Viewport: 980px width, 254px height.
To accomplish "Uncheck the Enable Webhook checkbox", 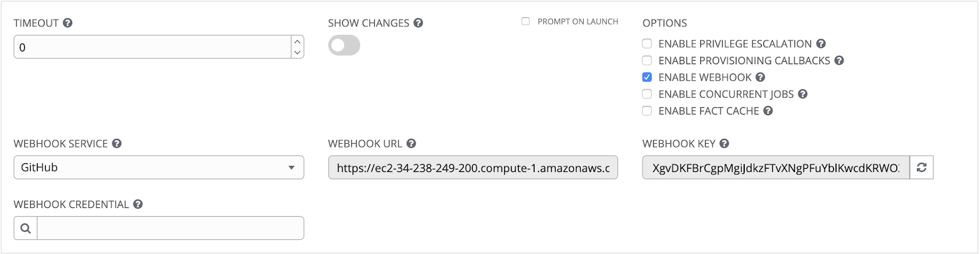I will [647, 77].
